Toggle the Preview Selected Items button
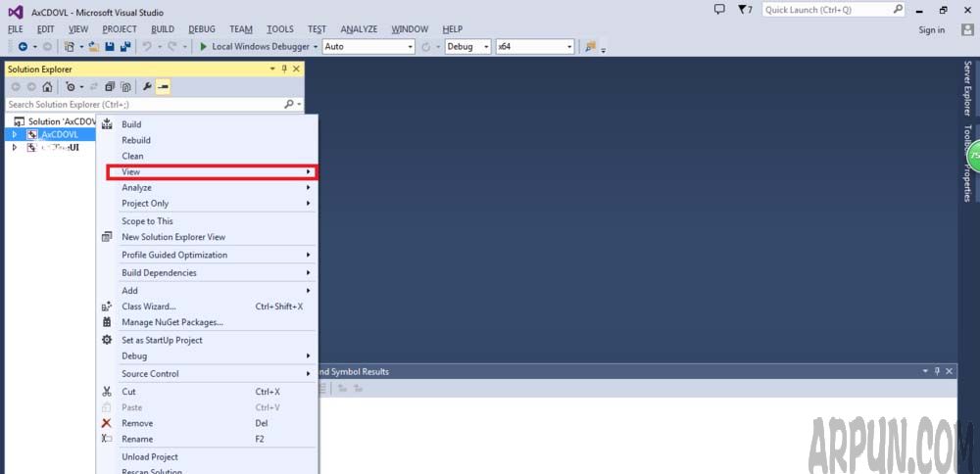 click(163, 87)
